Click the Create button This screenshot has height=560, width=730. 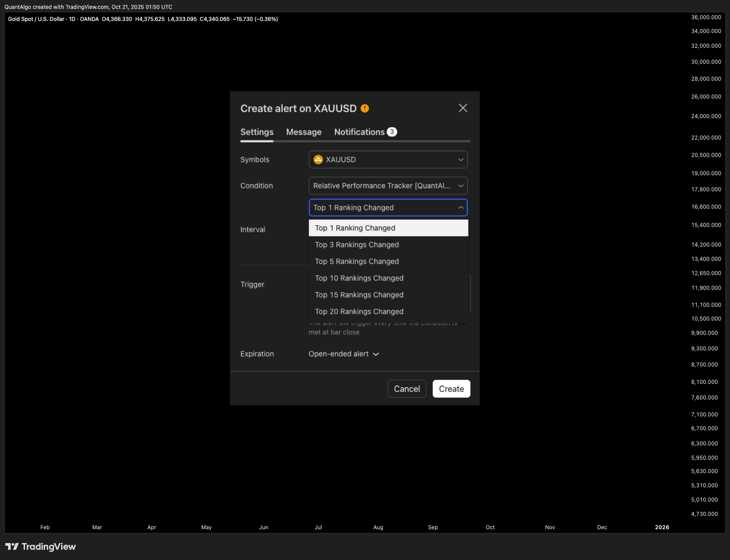[x=451, y=389]
